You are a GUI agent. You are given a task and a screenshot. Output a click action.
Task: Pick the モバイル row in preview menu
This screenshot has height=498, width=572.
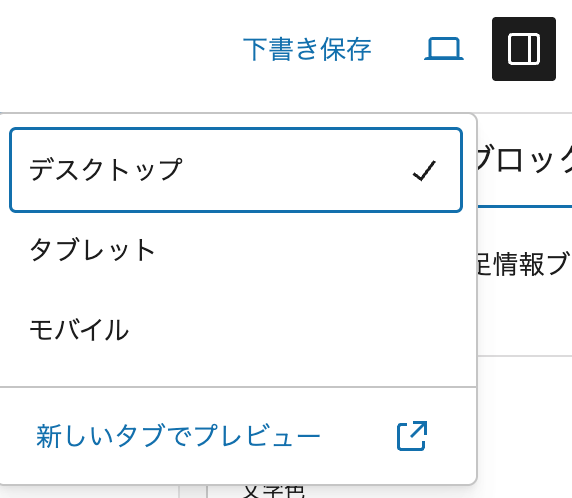(236, 330)
